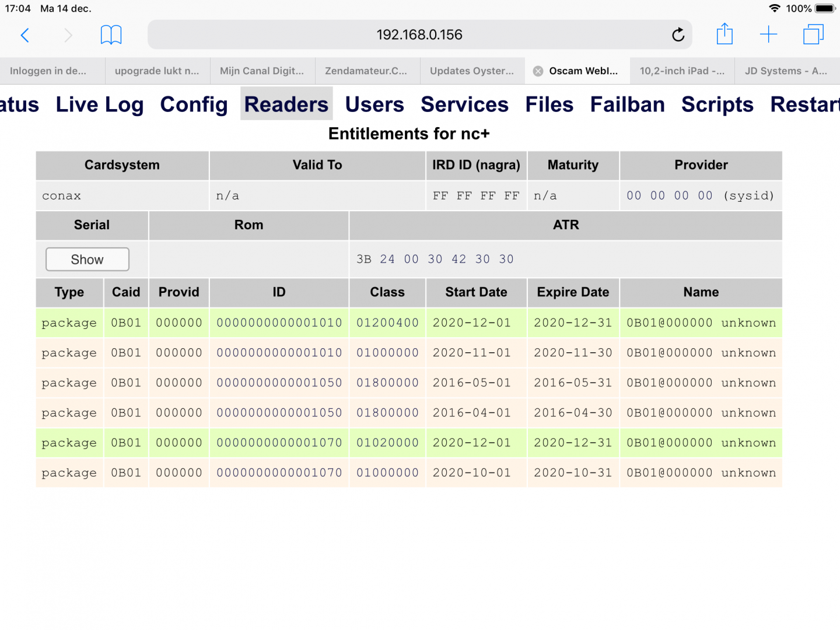The image size is (840, 630).
Task: Tap the address bar showing 192.168.0.156
Action: pos(419,35)
